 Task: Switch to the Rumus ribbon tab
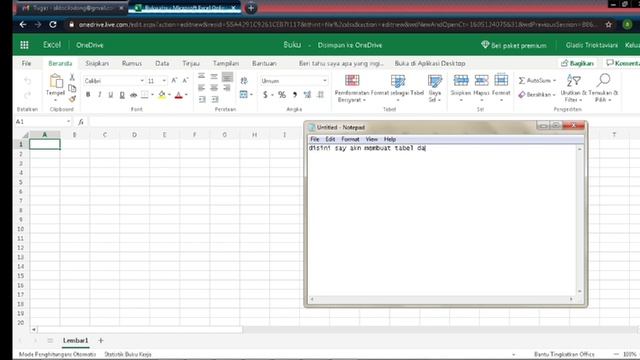tap(132, 63)
